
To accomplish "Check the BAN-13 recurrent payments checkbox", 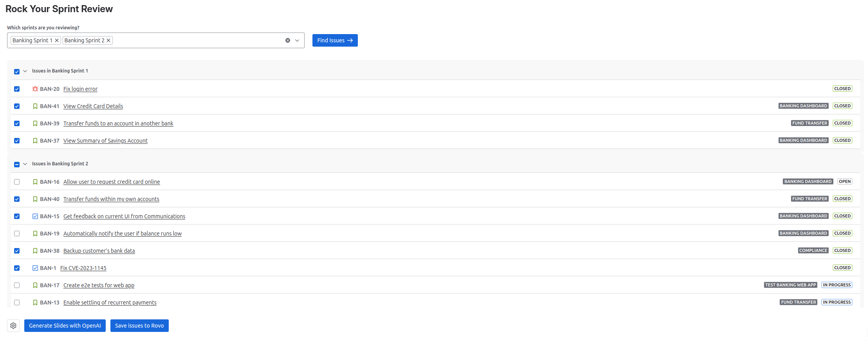I will point(17,303).
